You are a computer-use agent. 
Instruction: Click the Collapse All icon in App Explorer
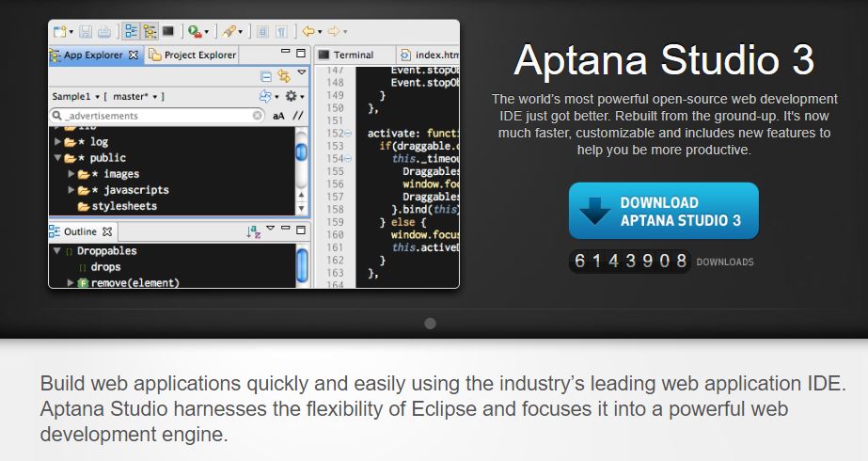[266, 76]
